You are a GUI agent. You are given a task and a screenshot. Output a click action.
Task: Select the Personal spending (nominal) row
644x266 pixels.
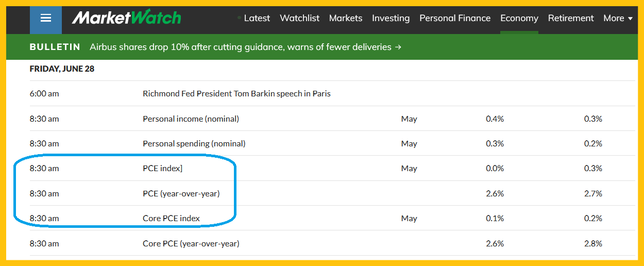pyautogui.click(x=194, y=144)
